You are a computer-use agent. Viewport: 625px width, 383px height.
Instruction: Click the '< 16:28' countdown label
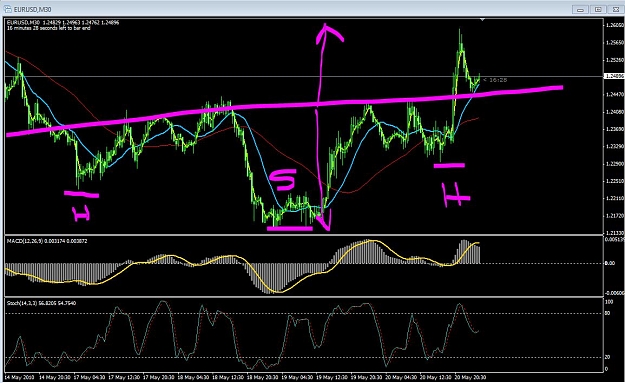495,80
